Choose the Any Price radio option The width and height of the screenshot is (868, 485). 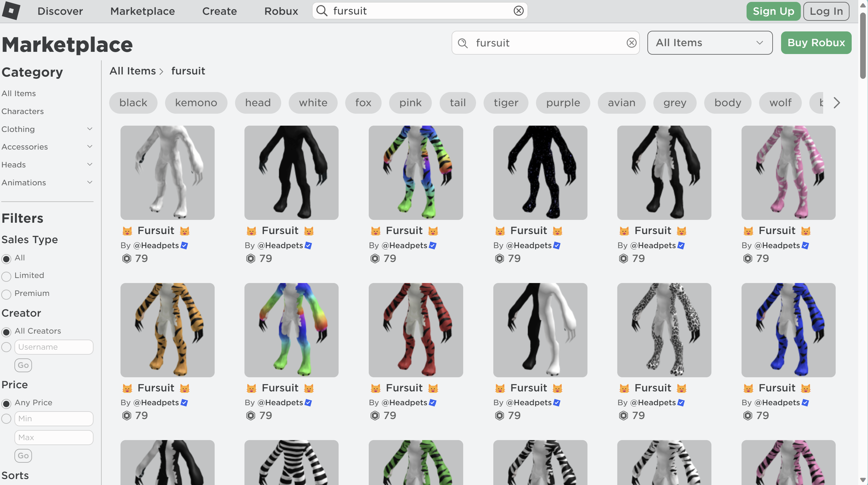(x=6, y=403)
